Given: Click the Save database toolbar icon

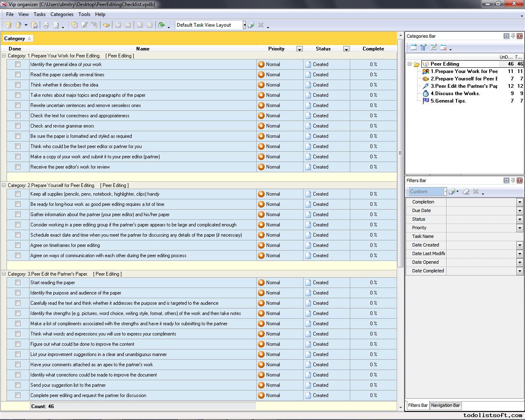Looking at the screenshot, I should point(34,25).
